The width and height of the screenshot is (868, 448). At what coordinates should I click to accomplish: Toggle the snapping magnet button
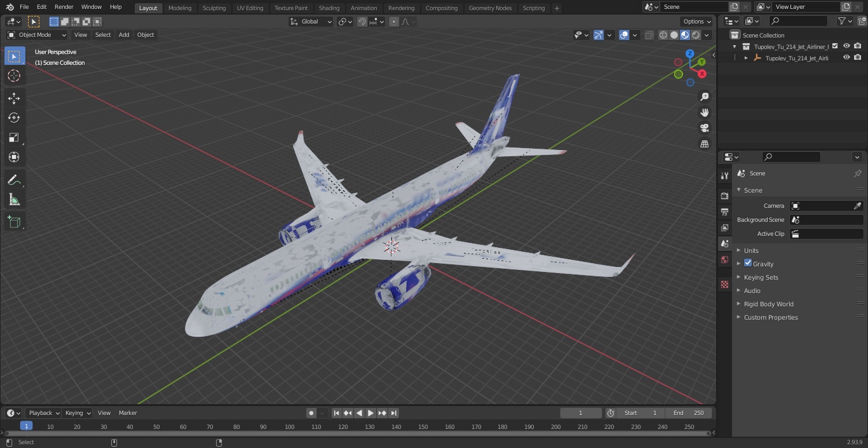[x=362, y=22]
